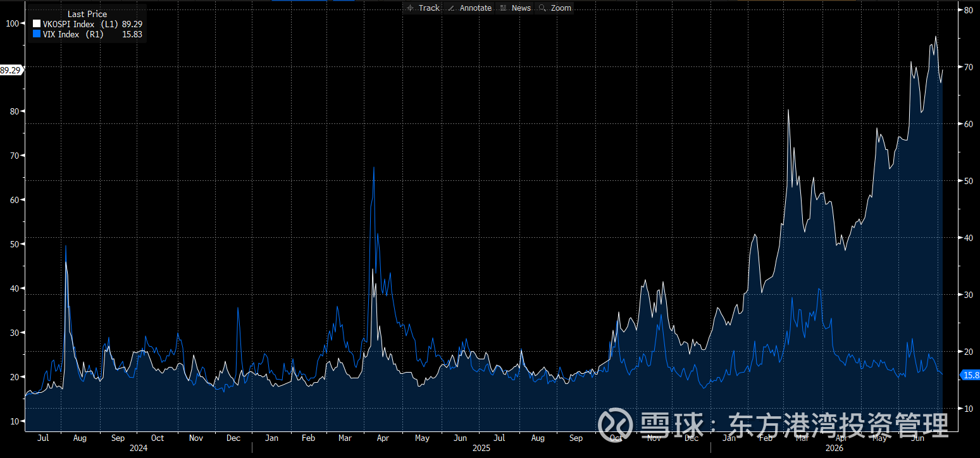Click the Feb 2025 month label
The image size is (980, 458).
pyautogui.click(x=308, y=438)
